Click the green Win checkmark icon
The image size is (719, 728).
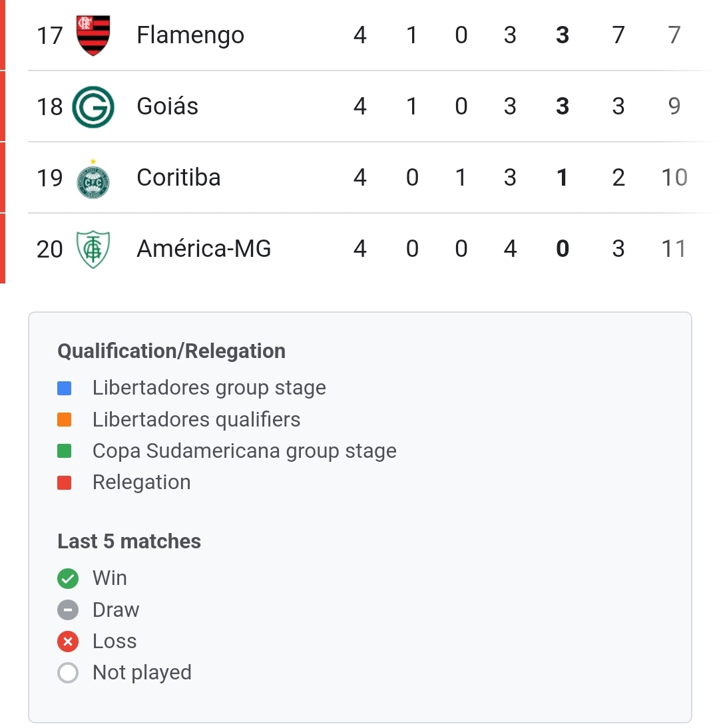pyautogui.click(x=68, y=578)
